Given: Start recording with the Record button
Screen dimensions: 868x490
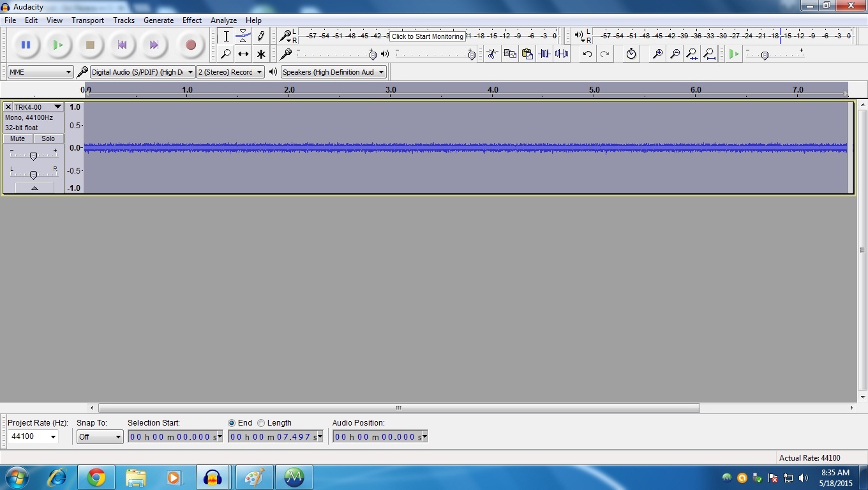Looking at the screenshot, I should (x=190, y=45).
